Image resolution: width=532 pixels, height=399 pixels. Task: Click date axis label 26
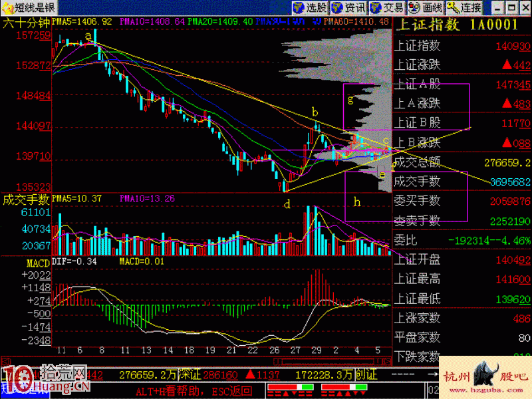[274, 350]
